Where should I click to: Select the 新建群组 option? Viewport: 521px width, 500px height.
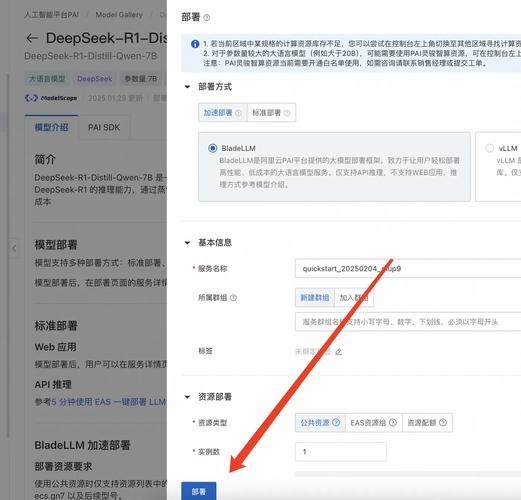pos(315,298)
